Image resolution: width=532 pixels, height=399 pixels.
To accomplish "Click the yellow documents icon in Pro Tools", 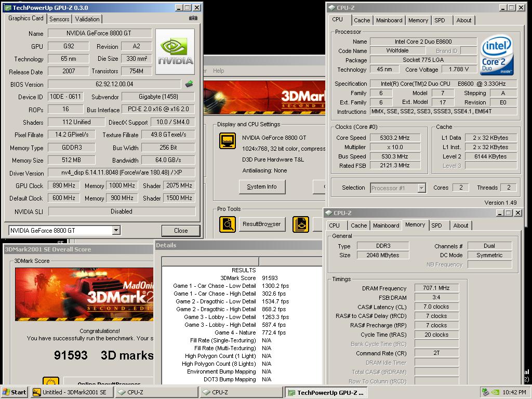I will click(301, 224).
